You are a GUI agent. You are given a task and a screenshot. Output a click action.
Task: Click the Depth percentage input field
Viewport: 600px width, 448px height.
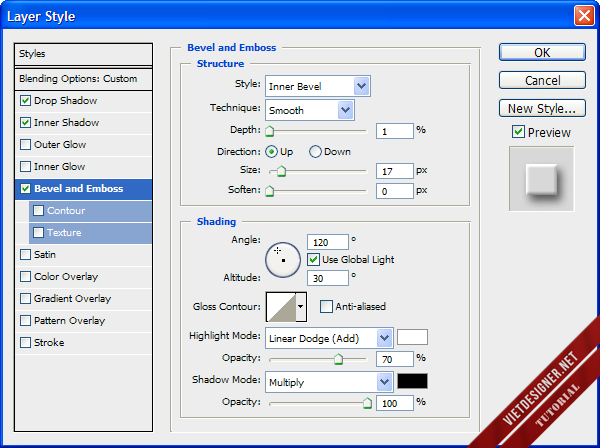tap(395, 131)
